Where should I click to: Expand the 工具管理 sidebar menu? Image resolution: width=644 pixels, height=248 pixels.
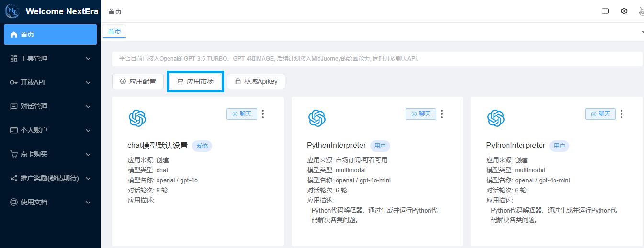pyautogui.click(x=50, y=58)
